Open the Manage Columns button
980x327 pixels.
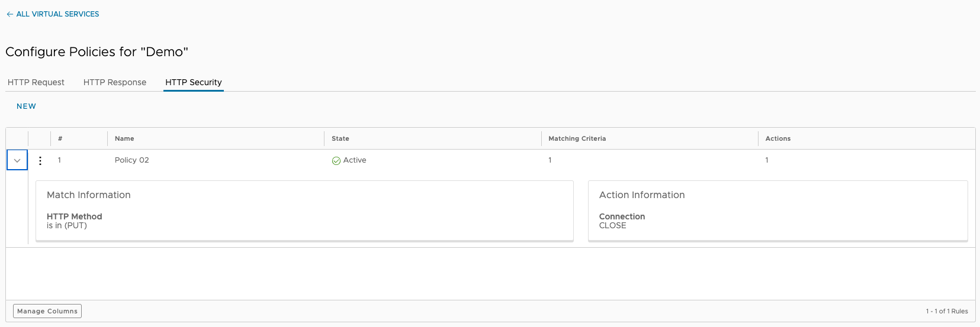47,311
